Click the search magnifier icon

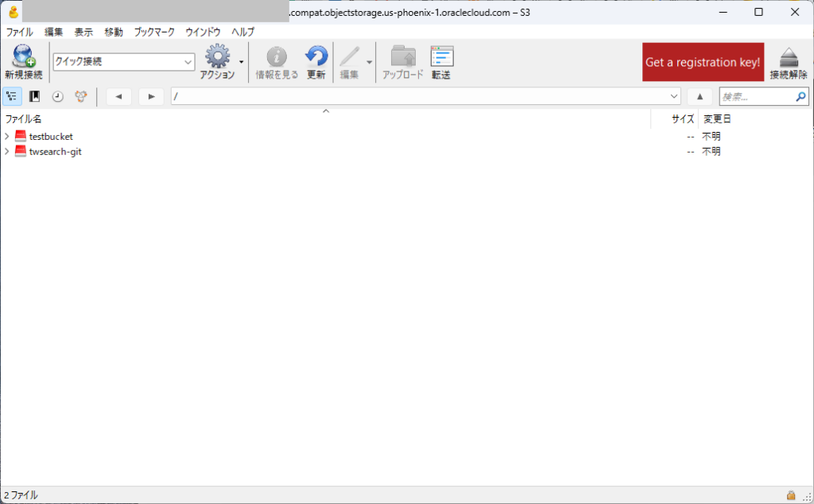click(801, 96)
